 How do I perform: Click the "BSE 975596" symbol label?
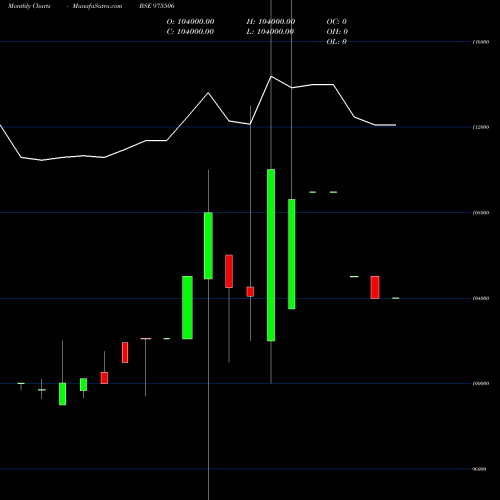pyautogui.click(x=157, y=6)
